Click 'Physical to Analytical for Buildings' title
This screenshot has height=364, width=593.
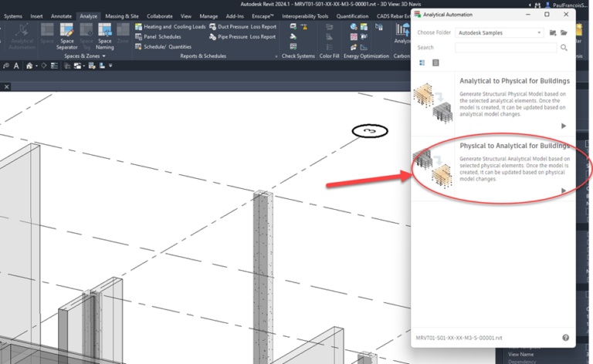514,146
